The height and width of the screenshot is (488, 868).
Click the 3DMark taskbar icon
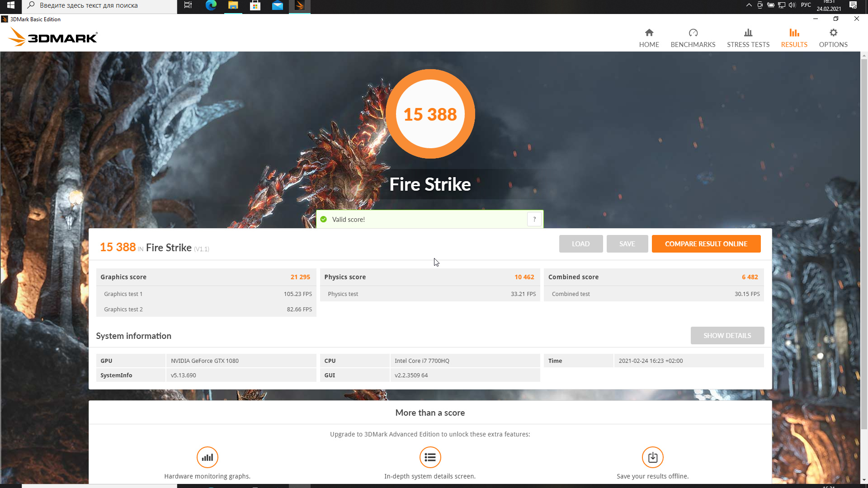tap(299, 5)
